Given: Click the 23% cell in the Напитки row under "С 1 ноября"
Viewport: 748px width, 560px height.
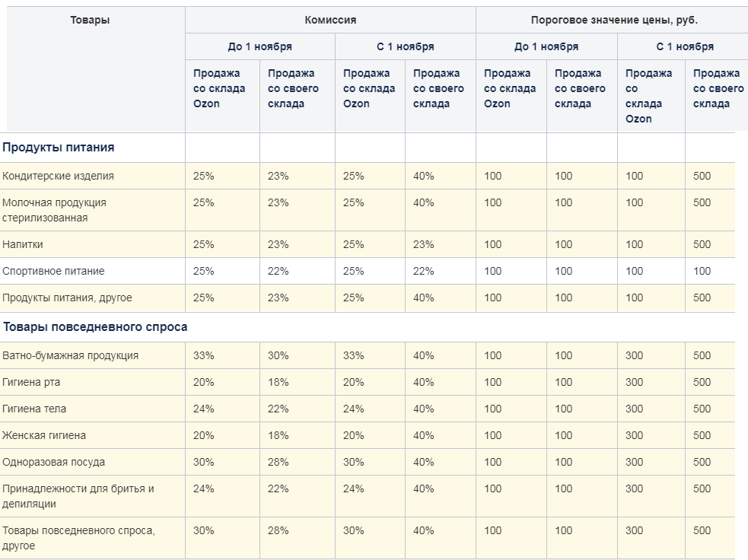Looking at the screenshot, I should coord(424,244).
